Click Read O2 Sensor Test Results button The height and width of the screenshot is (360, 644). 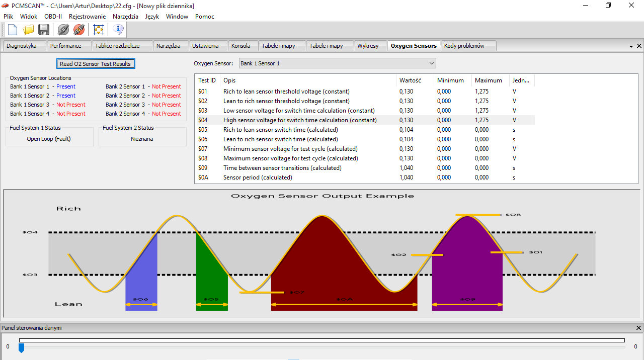tap(95, 64)
